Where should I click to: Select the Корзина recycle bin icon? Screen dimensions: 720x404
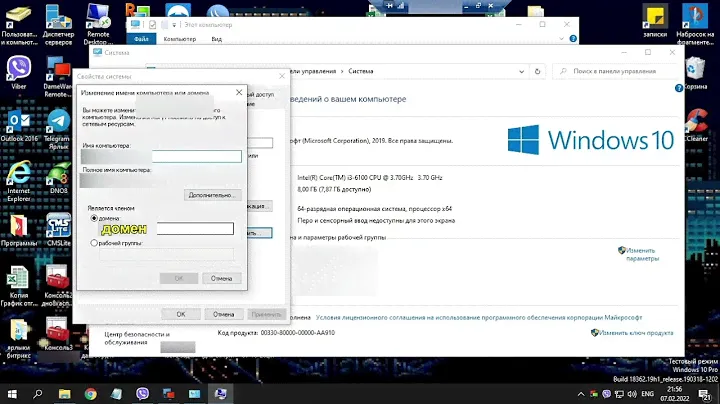pyautogui.click(x=696, y=70)
